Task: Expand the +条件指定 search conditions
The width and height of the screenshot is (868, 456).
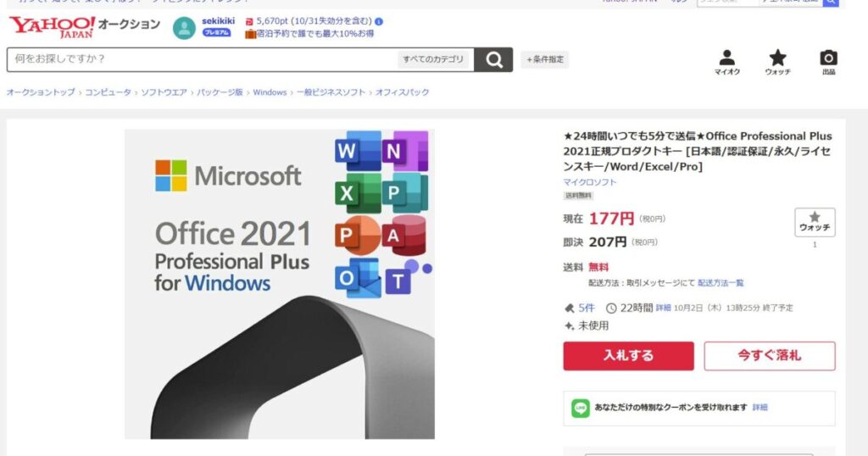Action: [x=545, y=59]
